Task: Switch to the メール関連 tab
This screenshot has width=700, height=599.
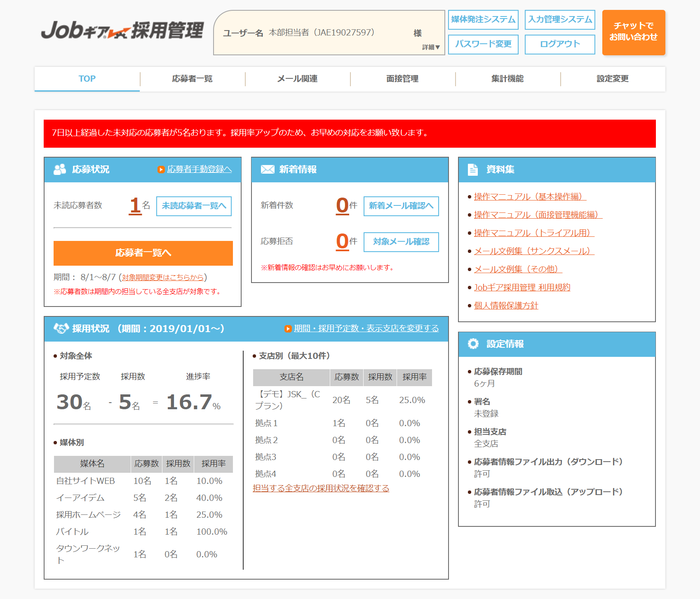Action: (297, 79)
